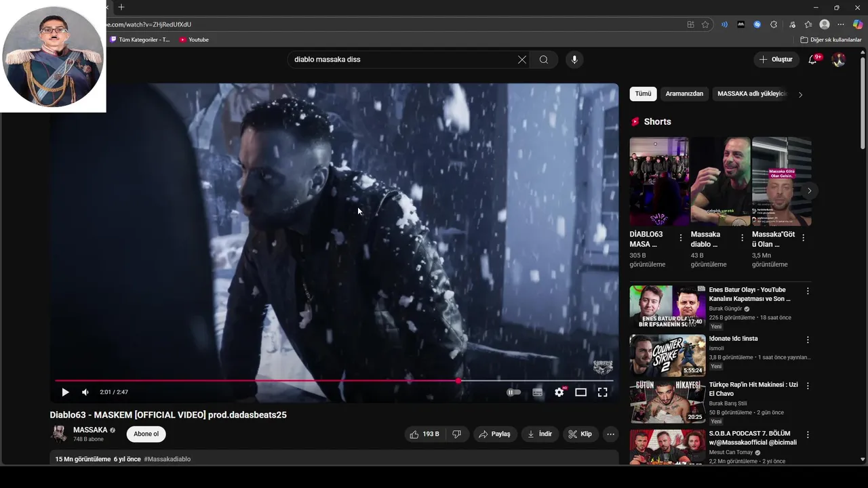Open Copilot sidebar icon

point(858,24)
